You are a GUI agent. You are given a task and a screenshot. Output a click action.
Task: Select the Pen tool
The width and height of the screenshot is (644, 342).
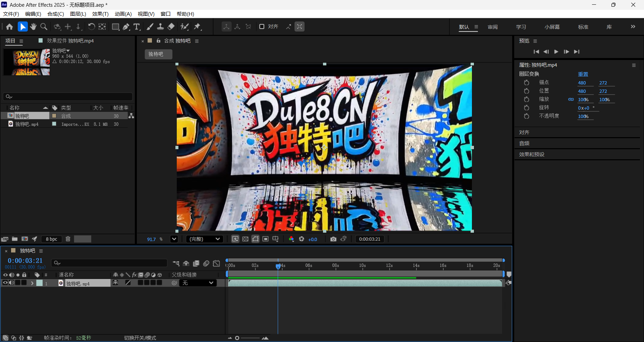coord(126,26)
